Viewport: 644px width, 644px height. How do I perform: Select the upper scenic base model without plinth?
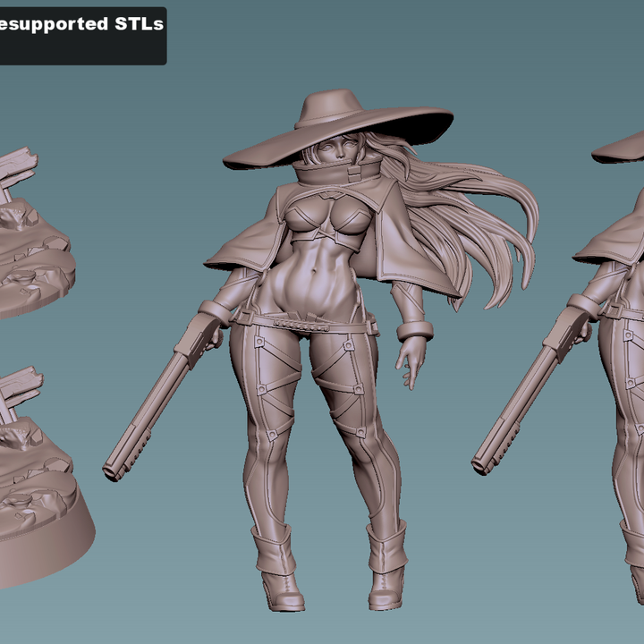click(x=37, y=232)
